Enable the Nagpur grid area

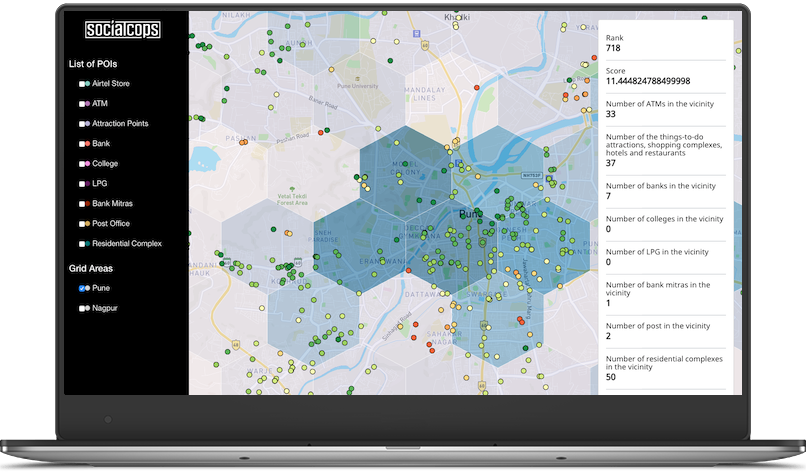[81, 308]
